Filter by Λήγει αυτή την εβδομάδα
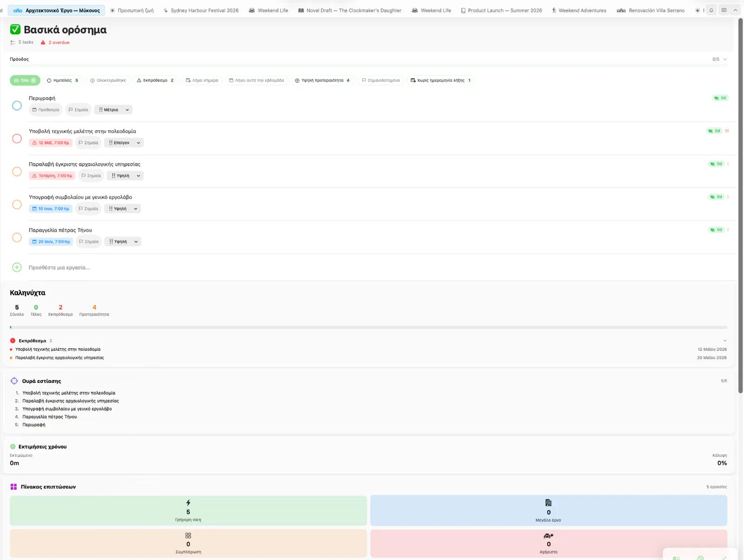744x560 pixels. (257, 80)
